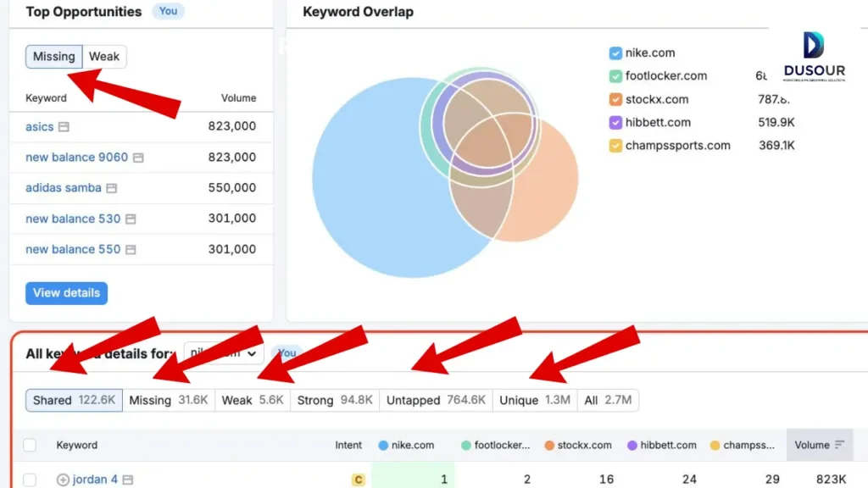
Task: Select the Unique 1.3M tab
Action: [x=534, y=400]
